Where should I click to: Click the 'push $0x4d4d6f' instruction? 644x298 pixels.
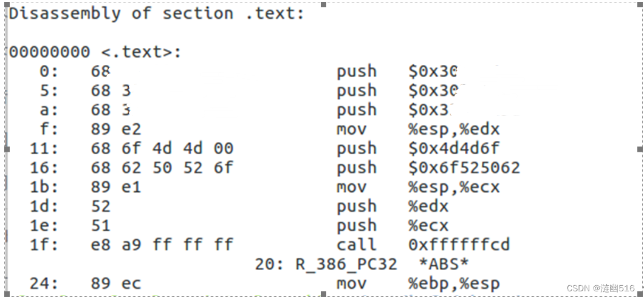(418, 148)
